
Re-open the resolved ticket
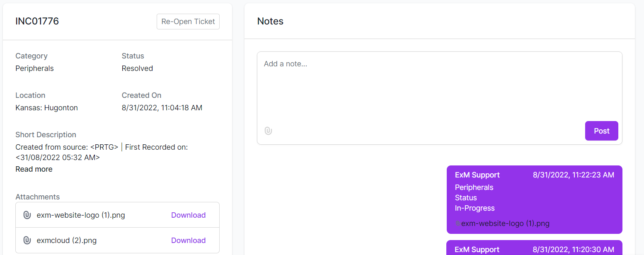(188, 22)
